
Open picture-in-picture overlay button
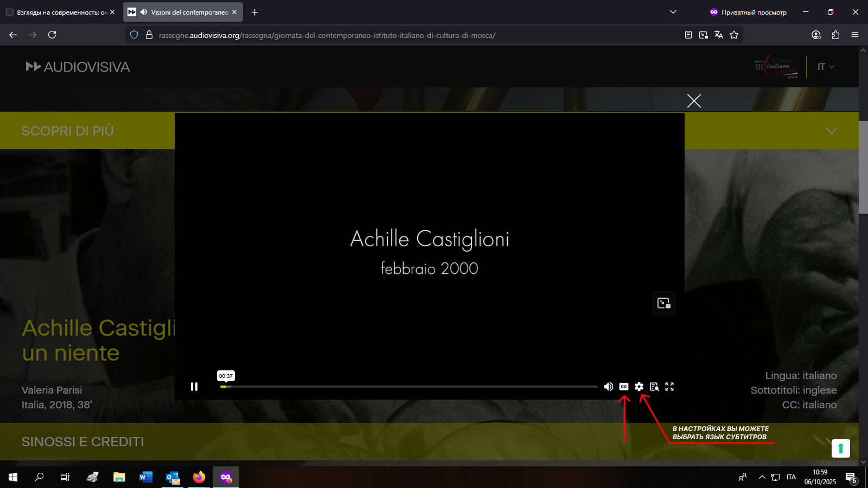(x=664, y=303)
